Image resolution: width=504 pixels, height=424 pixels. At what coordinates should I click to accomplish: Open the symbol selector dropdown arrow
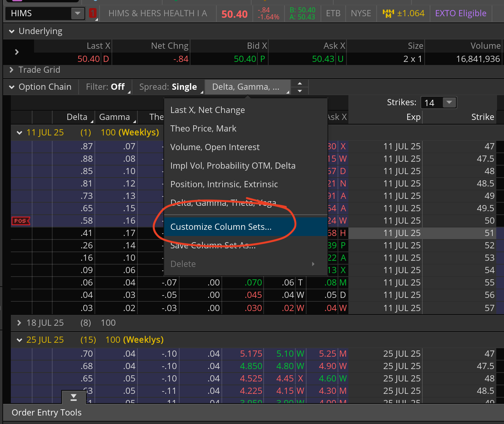[78, 14]
